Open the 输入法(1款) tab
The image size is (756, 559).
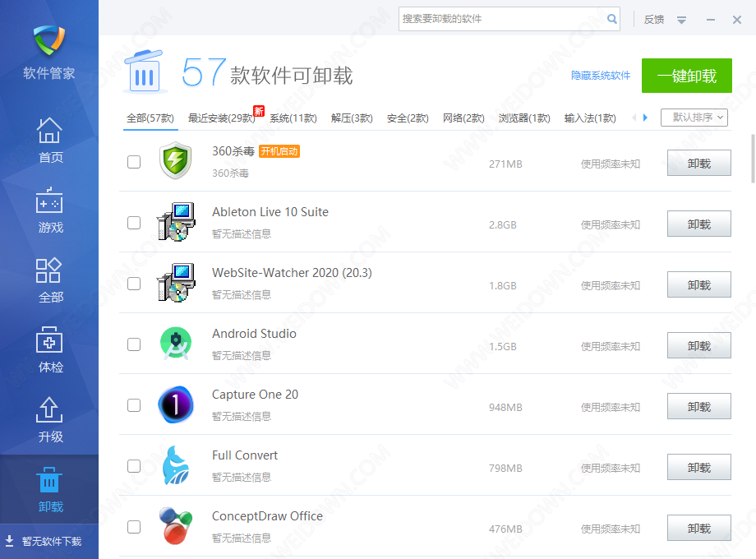pos(590,118)
